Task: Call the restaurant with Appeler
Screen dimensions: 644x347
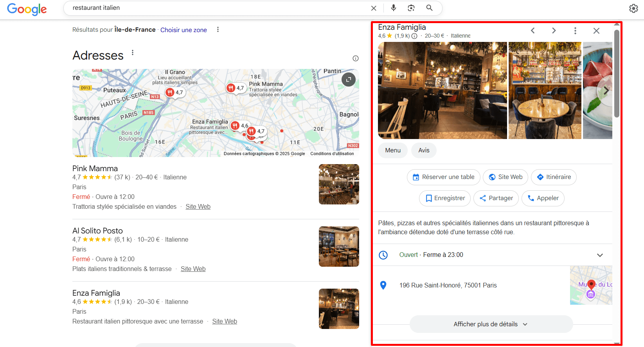Action: coord(543,198)
